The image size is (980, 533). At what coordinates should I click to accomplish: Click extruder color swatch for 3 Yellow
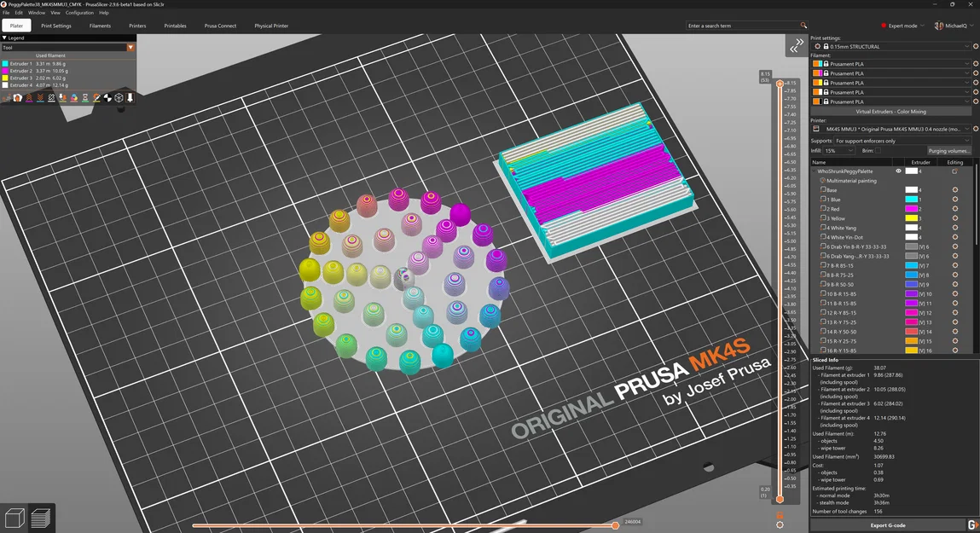coord(911,218)
